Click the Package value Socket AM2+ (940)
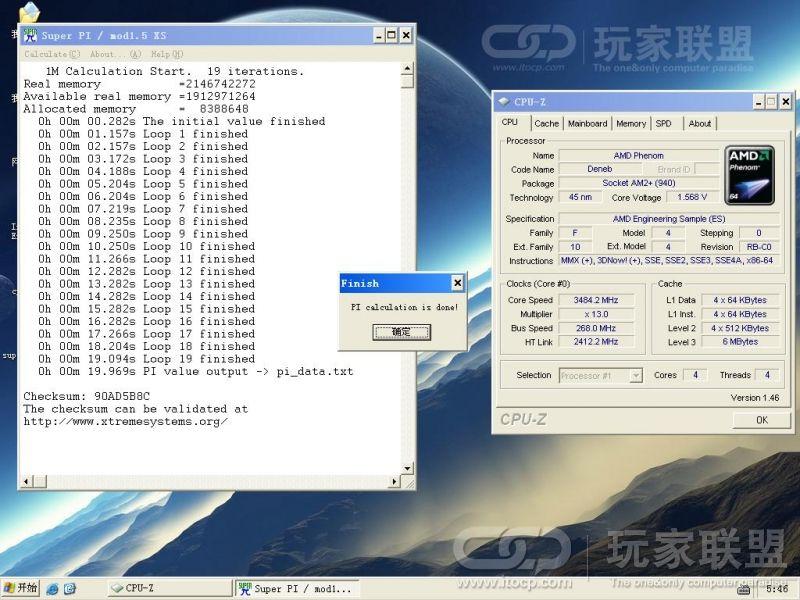Image resolution: width=800 pixels, height=600 pixels. click(x=639, y=183)
